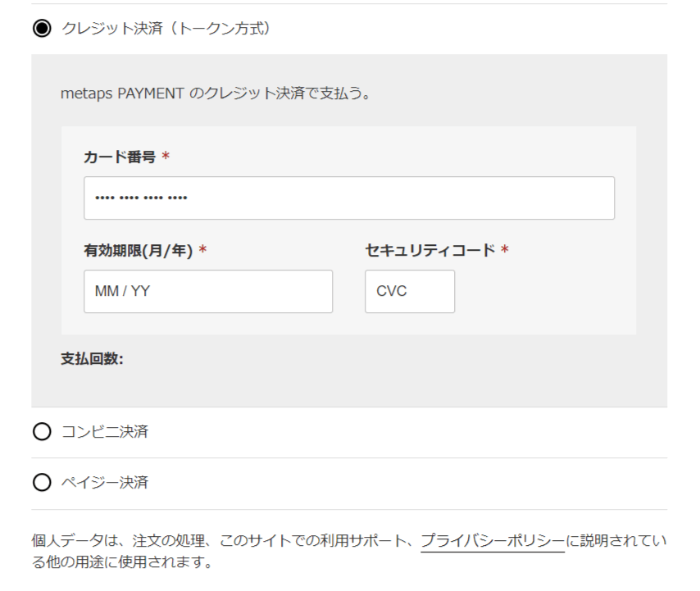Viewport: 700px width, 591px height.
Task: Select the クレジット決済 radio button
Action: click(42, 29)
